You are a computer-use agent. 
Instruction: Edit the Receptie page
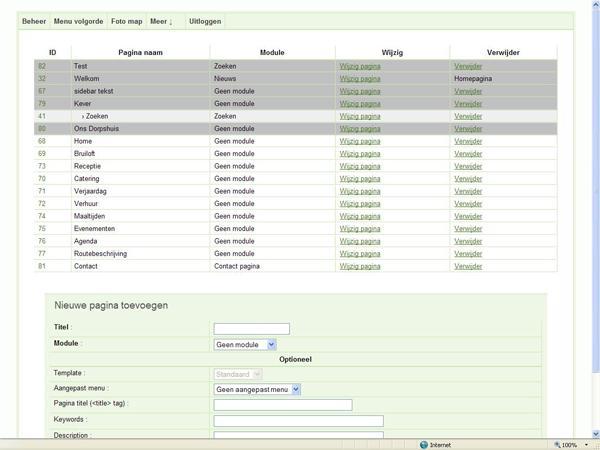click(360, 166)
